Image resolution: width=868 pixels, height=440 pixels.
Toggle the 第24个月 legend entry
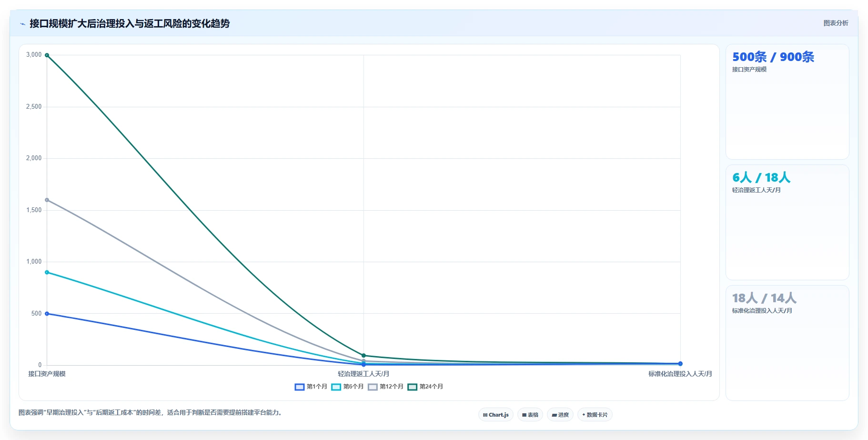(425, 387)
